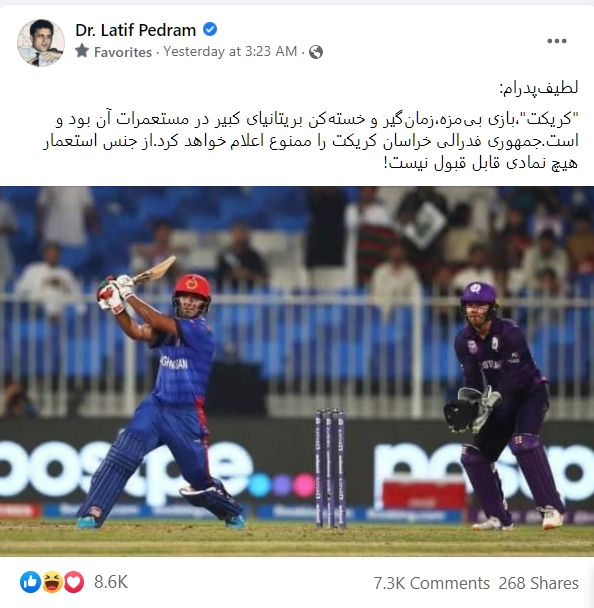Open the 'Yesterday at 3:23 AM' timestamp

pos(230,51)
